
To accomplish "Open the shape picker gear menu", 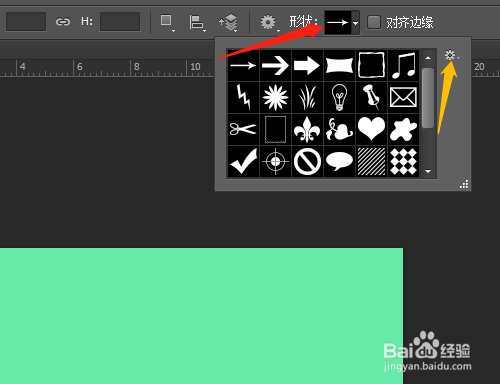I will [451, 55].
